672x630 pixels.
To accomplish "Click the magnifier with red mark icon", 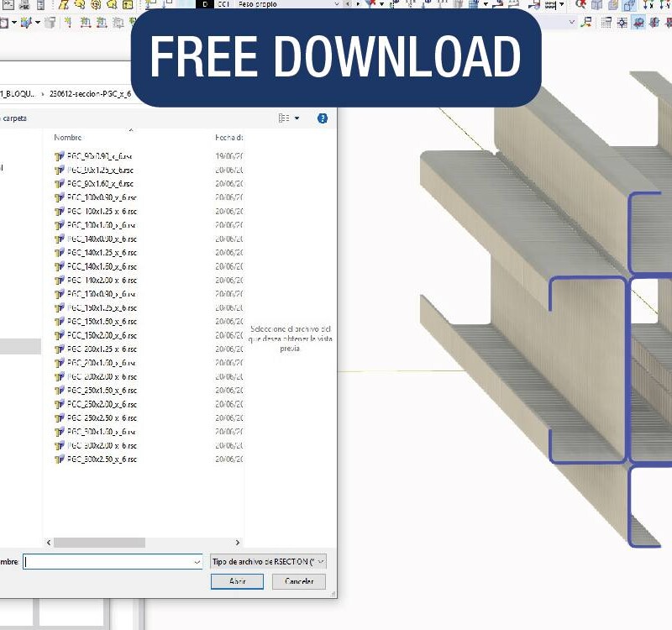I will point(581,5).
